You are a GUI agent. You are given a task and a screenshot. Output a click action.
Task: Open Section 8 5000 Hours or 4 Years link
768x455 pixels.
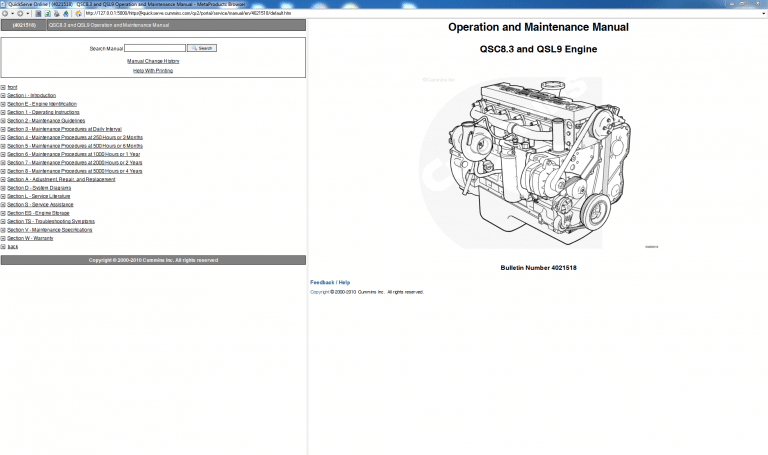point(74,171)
